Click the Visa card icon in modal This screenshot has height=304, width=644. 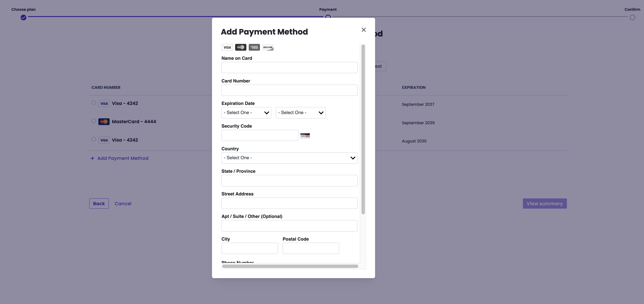coord(227,47)
